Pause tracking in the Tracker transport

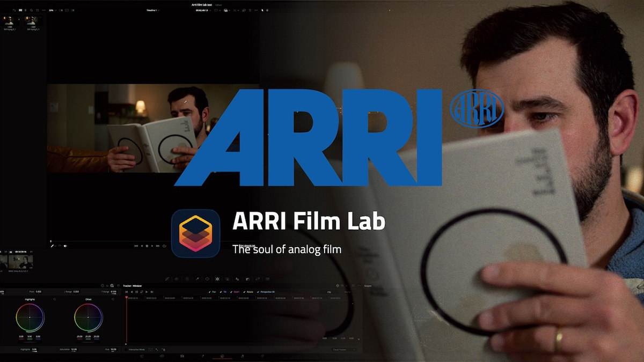click(137, 292)
